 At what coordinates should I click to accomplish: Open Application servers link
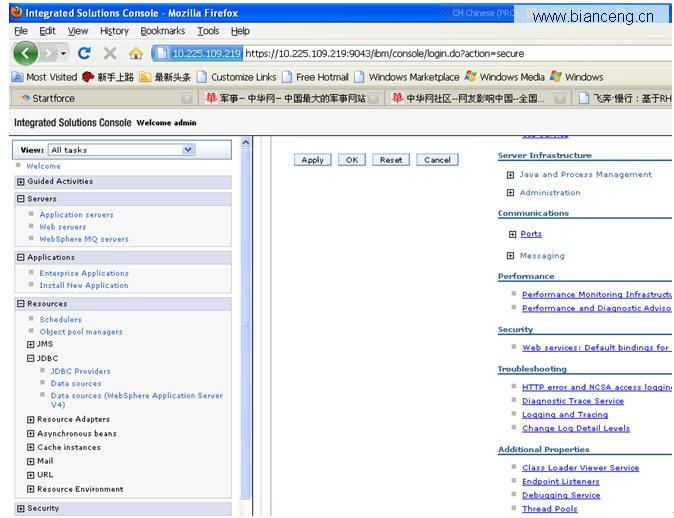77,215
